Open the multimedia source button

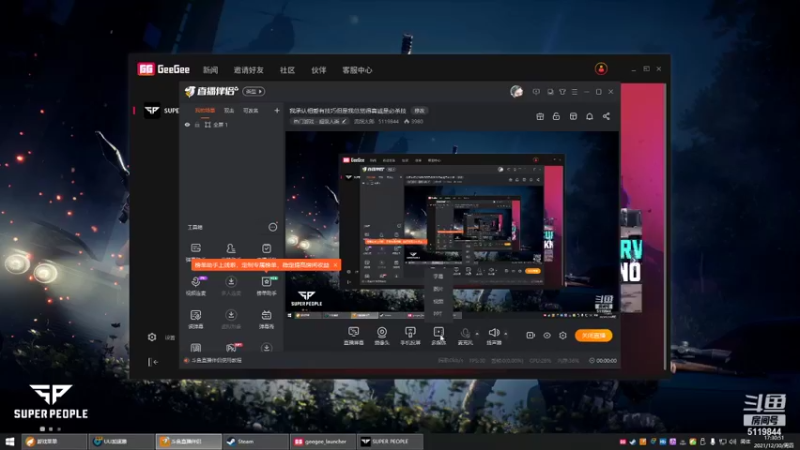click(x=438, y=336)
